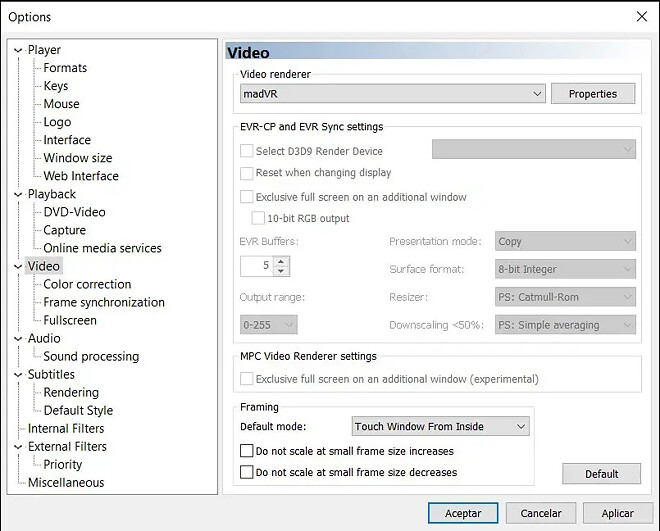Open the Color correction settings page
660x531 pixels.
click(87, 284)
